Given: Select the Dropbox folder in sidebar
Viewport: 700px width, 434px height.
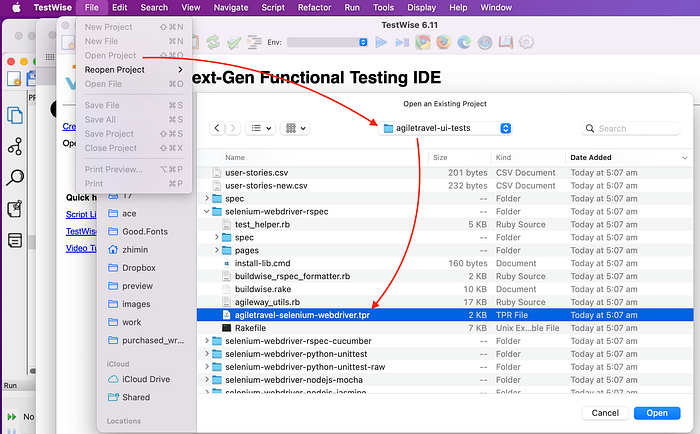Looking at the screenshot, I should 139,268.
